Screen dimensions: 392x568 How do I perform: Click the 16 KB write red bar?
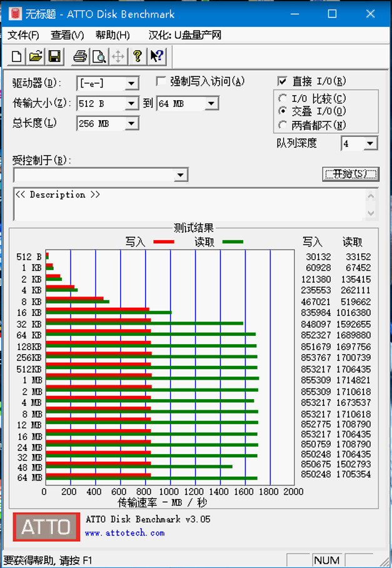click(x=98, y=310)
